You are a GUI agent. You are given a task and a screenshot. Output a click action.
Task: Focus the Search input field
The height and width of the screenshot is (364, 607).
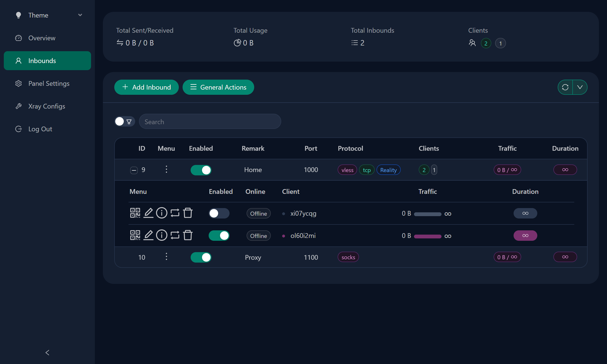(x=210, y=121)
